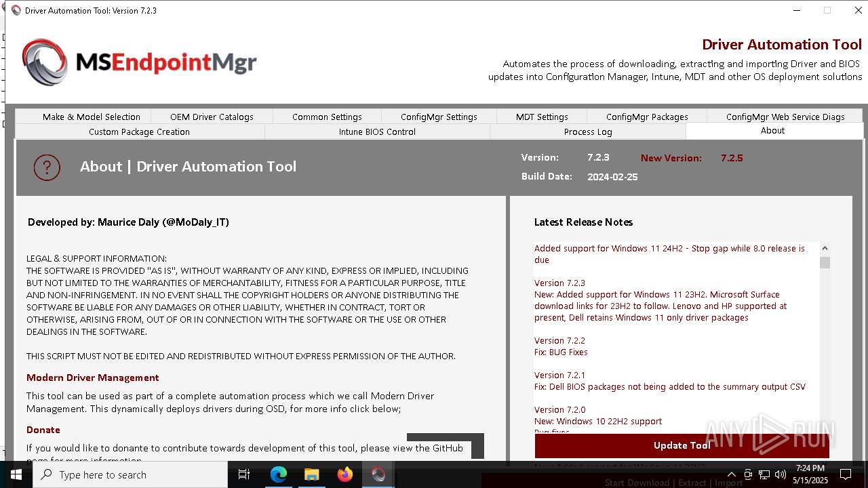Switch to OEM Driver Catalogs tab
The width and height of the screenshot is (868, 488).
click(x=212, y=117)
